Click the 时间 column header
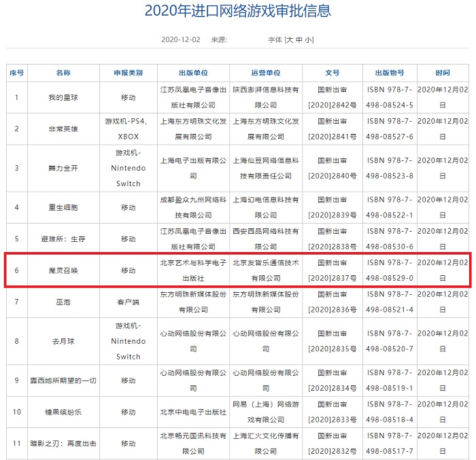 click(x=443, y=73)
